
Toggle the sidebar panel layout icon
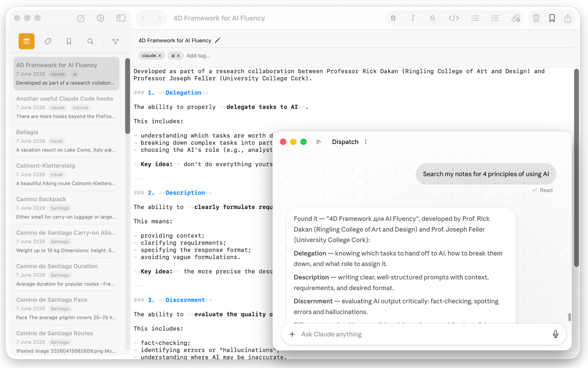tap(121, 18)
